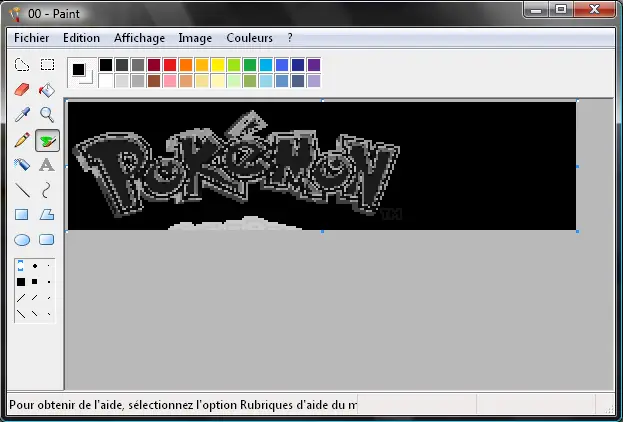This screenshot has height=422, width=623.
Task: Choose the medium square brush shape
Action: (x=35, y=282)
